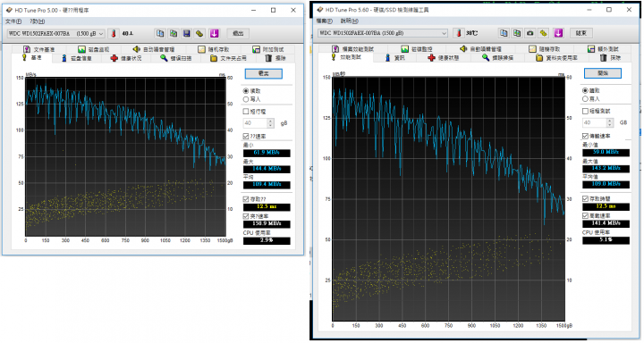Open Help menu in HD Tune 5.60
The width and height of the screenshot is (644, 343).
[x=350, y=21]
